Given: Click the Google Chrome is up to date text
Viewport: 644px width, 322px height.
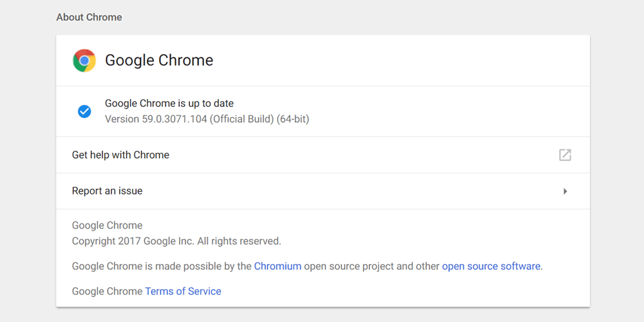Looking at the screenshot, I should point(169,103).
